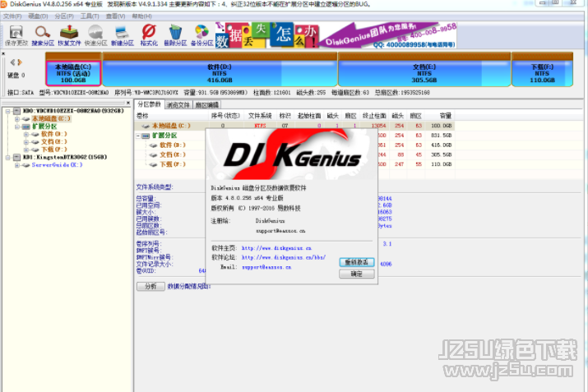Click the 扩展分区 icon in the table
The image size is (588, 392).
146,136
